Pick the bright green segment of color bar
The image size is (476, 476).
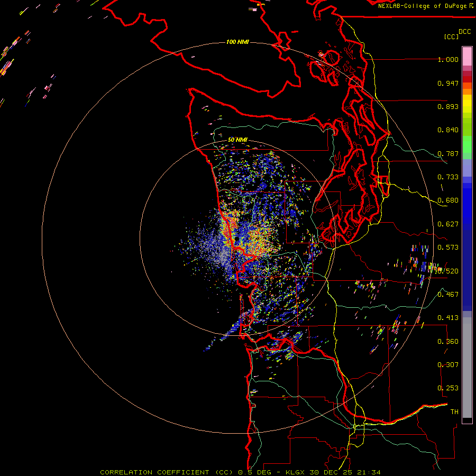pos(467,144)
